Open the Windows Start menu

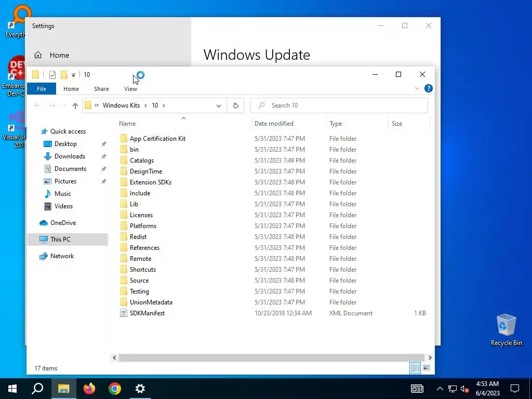pyautogui.click(x=12, y=389)
